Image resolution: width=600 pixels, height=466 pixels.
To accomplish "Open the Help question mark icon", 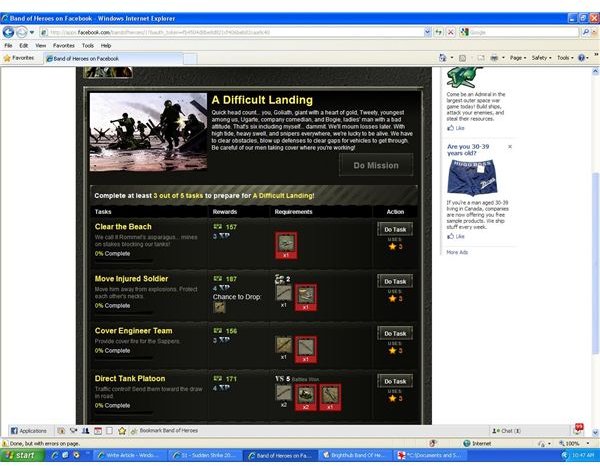I will pos(582,58).
